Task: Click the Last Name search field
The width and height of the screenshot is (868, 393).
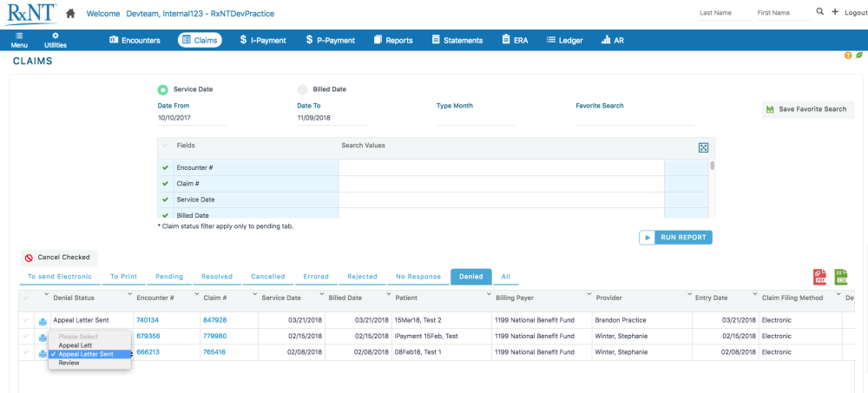Action: click(725, 13)
